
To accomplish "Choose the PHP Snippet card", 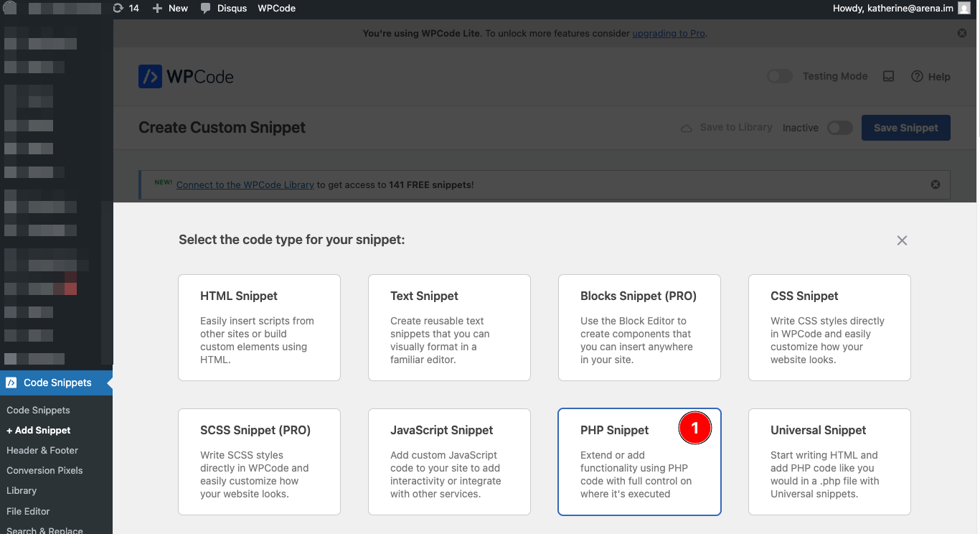I will (x=639, y=462).
